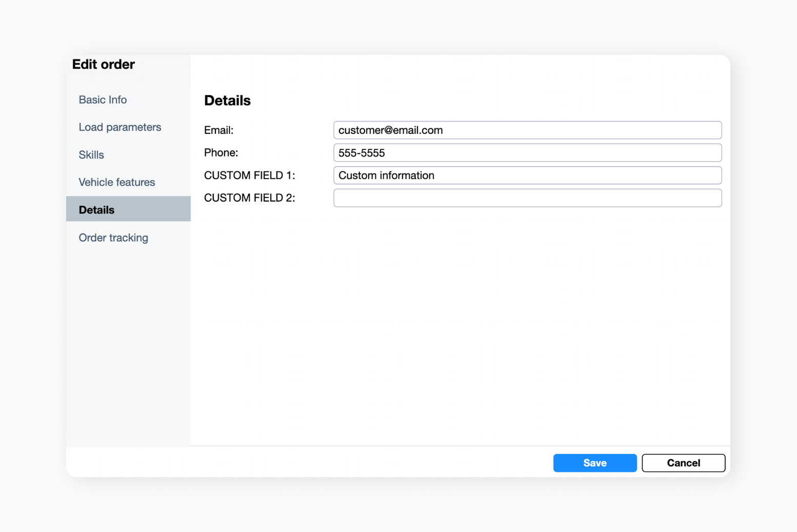This screenshot has width=797, height=532.
Task: Click blank sidebar area below Order tracking
Action: click(x=128, y=344)
